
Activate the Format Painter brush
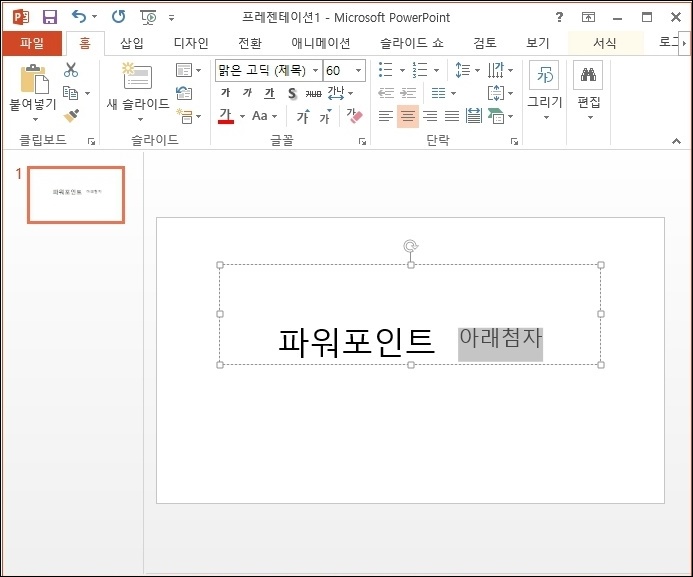click(x=71, y=116)
